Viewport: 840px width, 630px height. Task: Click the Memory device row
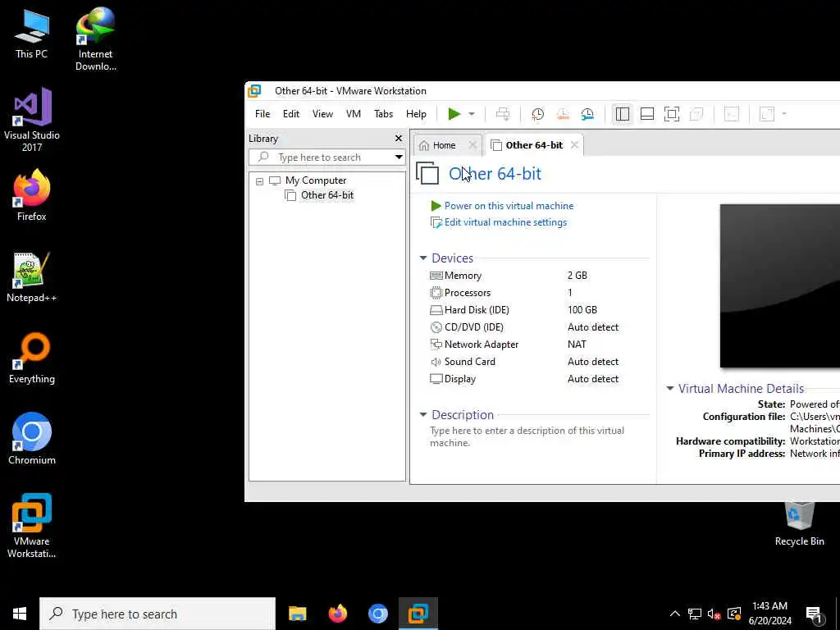click(538, 276)
